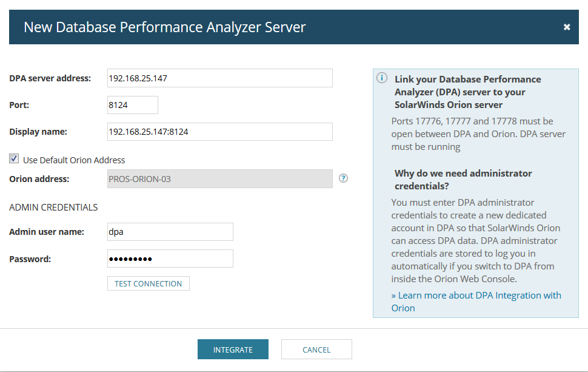Click the Port input field
Screen dimensions: 588x372
[132, 105]
